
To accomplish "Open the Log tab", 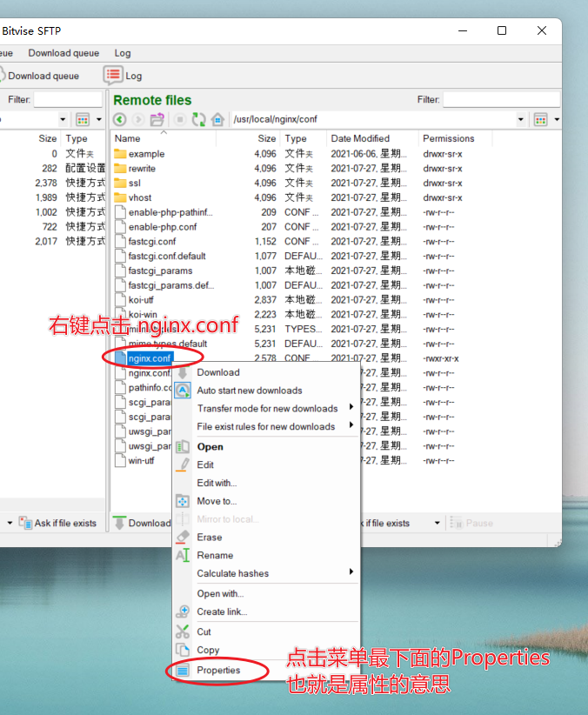I will (123, 53).
